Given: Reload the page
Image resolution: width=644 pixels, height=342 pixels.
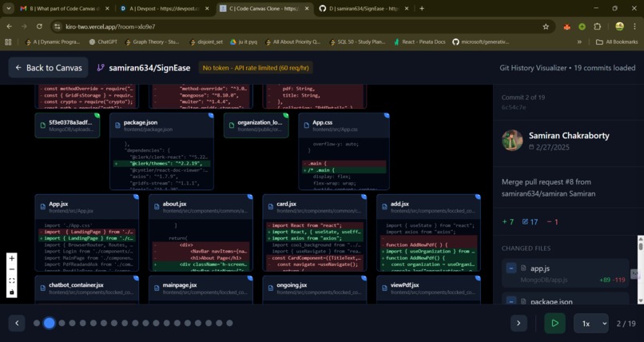Looking at the screenshot, I should [39, 26].
